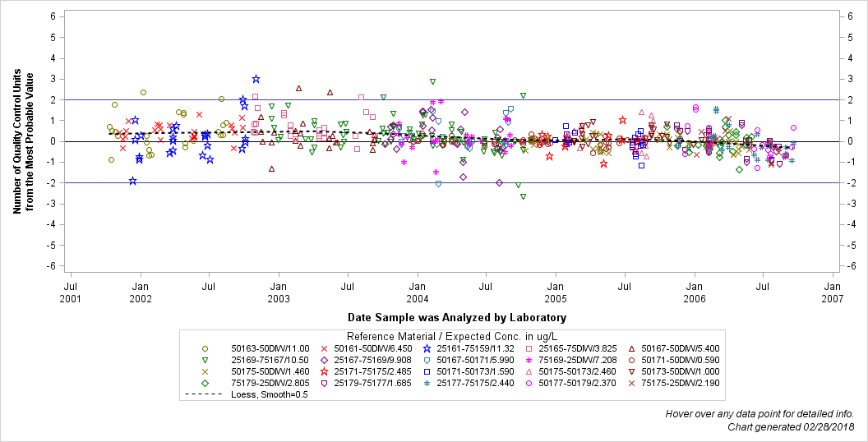Click the 'Jan 2003' x-axis tick label

pos(279,292)
